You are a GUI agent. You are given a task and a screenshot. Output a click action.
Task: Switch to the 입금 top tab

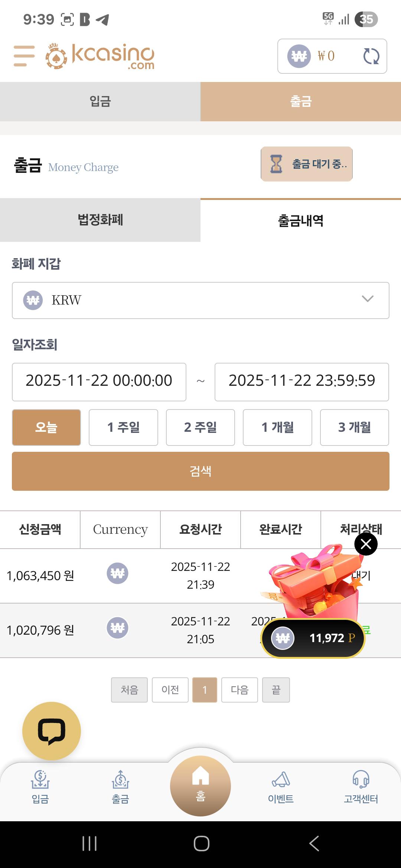100,102
